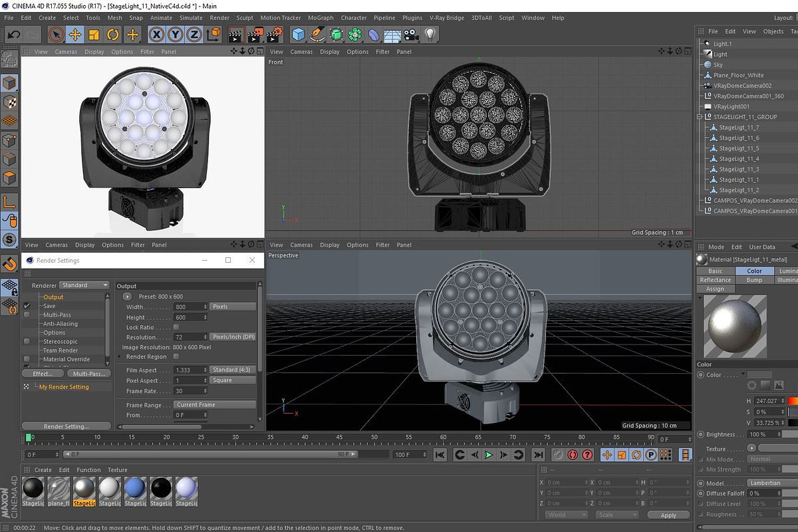Add a Camera object
This screenshot has height=532, width=798.
412,35
